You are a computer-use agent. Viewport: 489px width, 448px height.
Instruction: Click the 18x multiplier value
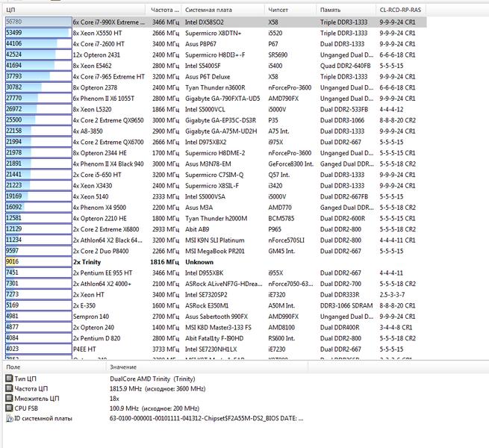(114, 399)
